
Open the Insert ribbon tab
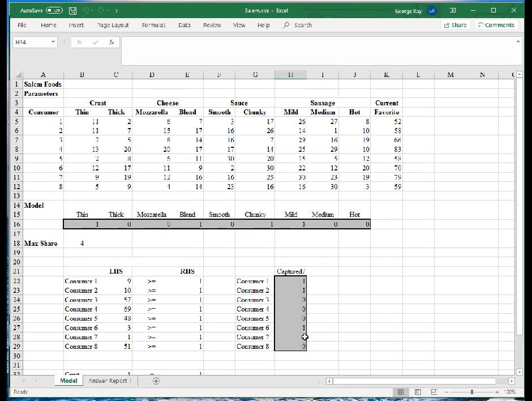76,25
